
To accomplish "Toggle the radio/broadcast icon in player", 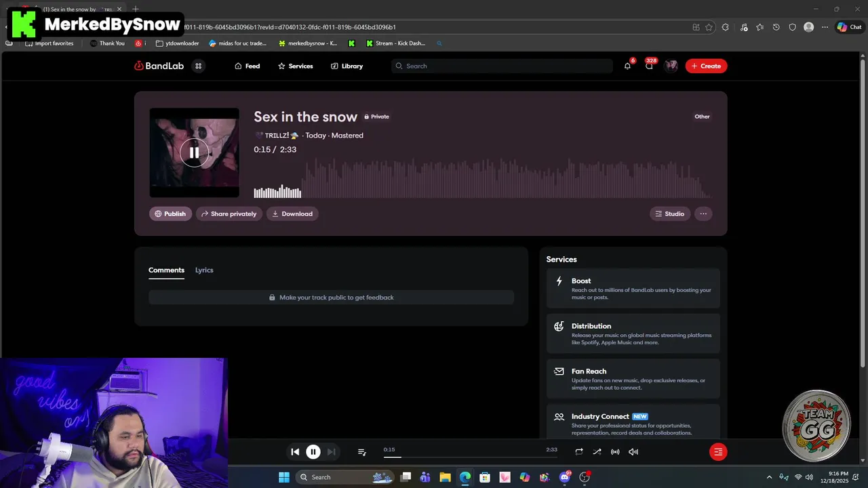I will point(615,451).
